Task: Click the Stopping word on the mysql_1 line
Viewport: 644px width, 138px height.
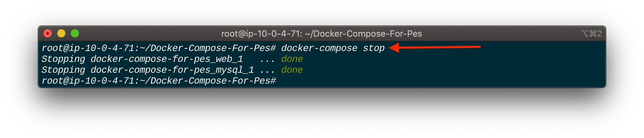Action: click(x=63, y=70)
